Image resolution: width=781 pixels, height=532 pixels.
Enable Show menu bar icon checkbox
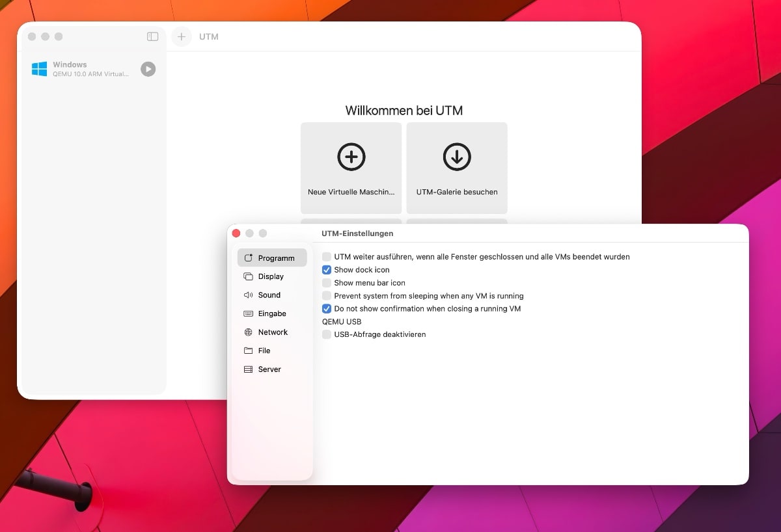[327, 283]
